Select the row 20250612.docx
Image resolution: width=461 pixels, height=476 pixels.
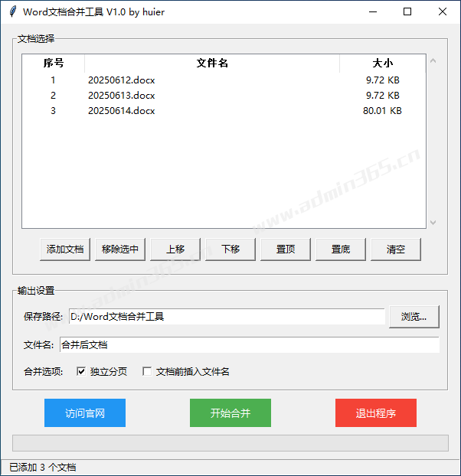coord(224,80)
